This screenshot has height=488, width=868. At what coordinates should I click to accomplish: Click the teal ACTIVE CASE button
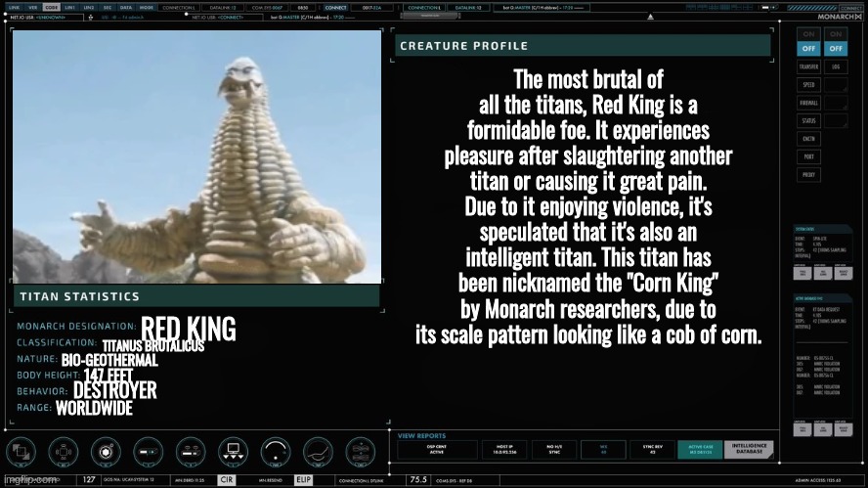(x=700, y=449)
